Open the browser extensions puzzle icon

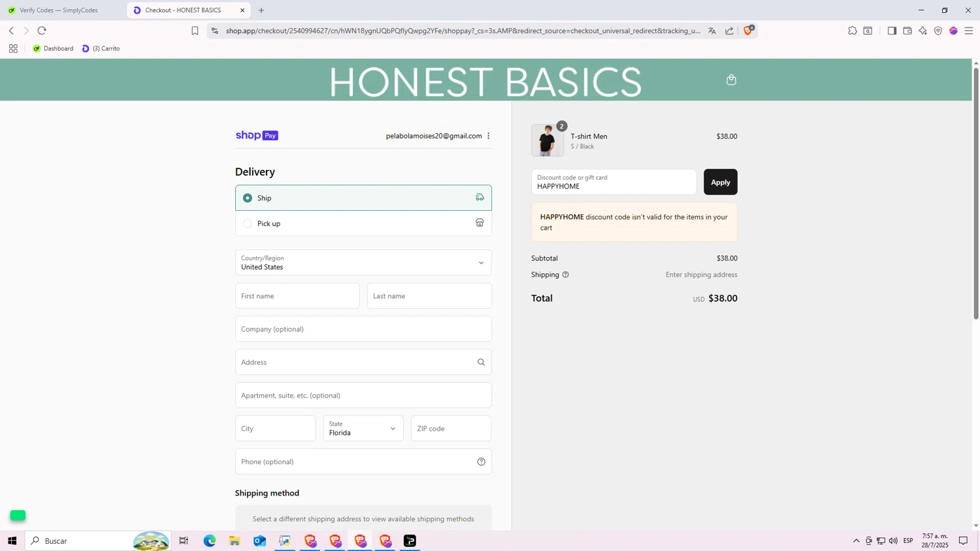point(853,31)
